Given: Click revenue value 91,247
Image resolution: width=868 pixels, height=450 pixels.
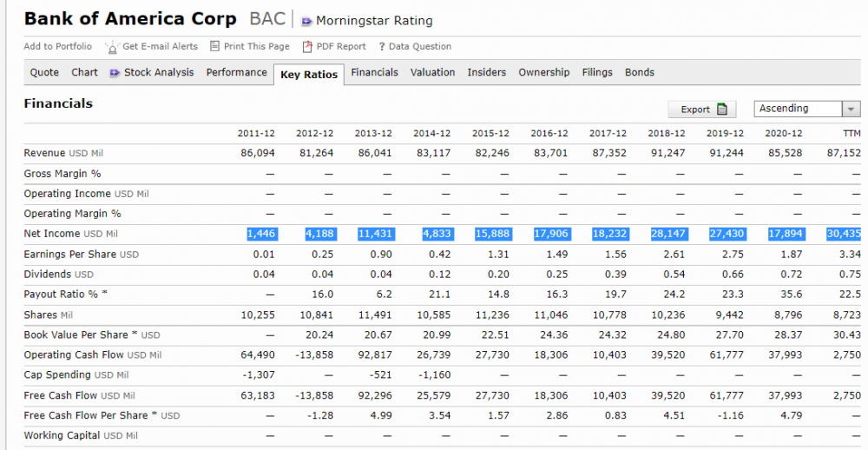Looking at the screenshot, I should point(668,154).
